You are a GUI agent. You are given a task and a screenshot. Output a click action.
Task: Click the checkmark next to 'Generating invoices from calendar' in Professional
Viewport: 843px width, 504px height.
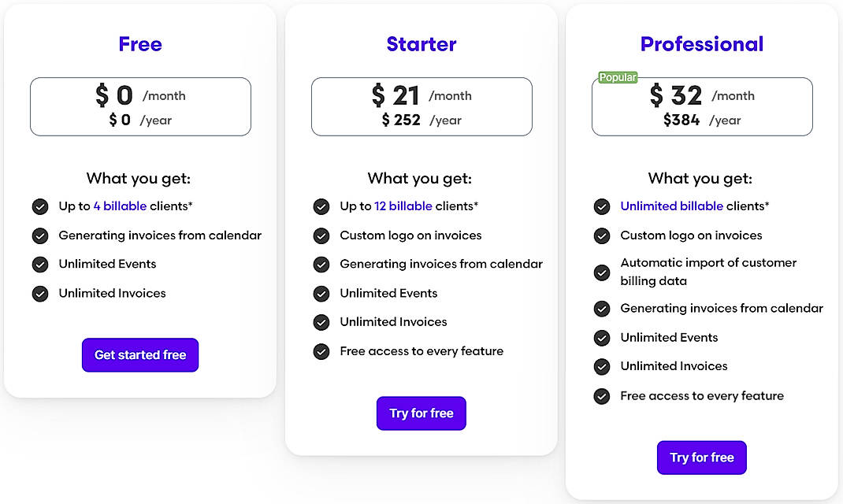[x=602, y=308]
